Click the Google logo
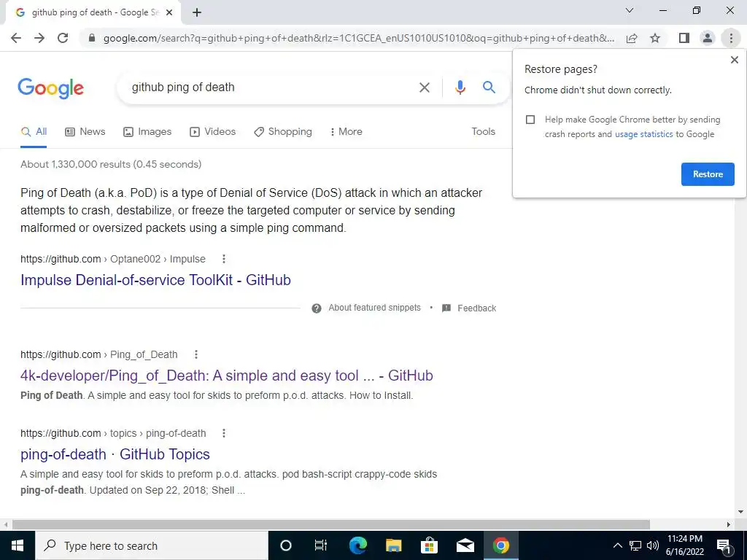This screenshot has width=747, height=560. click(x=50, y=88)
